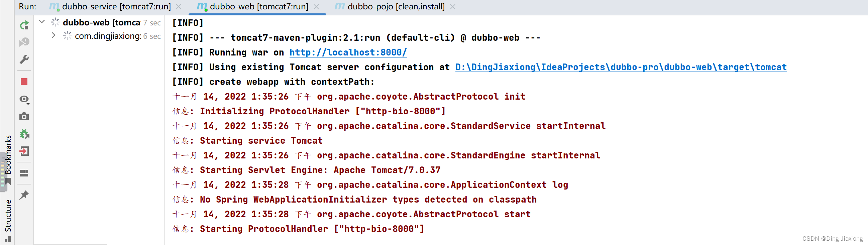Image resolution: width=868 pixels, height=245 pixels.
Task: Switch to dubbo-web [tomcat7:run] tab
Action: tap(259, 6)
